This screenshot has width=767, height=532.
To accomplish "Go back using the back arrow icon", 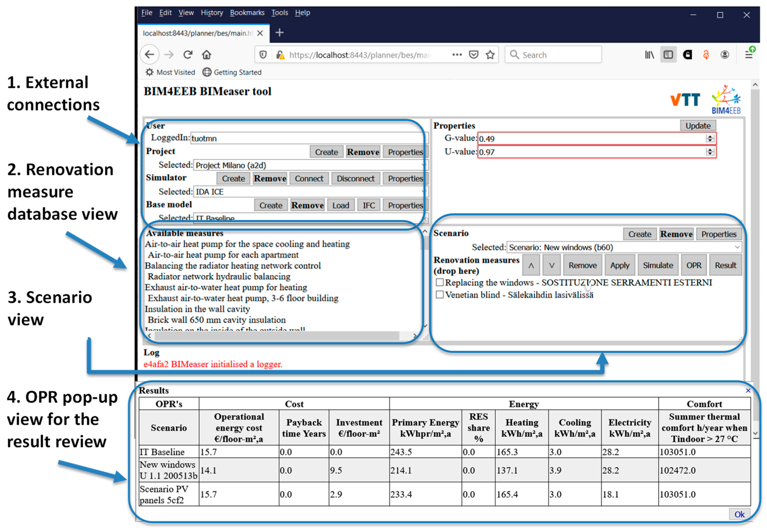I will pyautogui.click(x=149, y=54).
